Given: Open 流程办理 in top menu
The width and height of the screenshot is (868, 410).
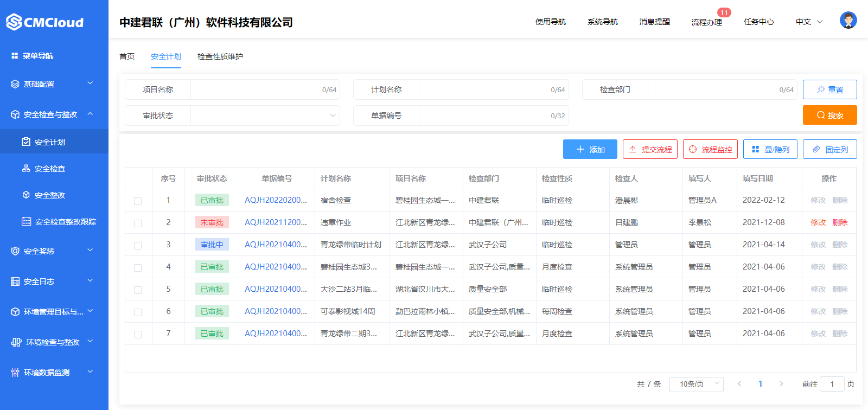Looking at the screenshot, I should click(707, 22).
